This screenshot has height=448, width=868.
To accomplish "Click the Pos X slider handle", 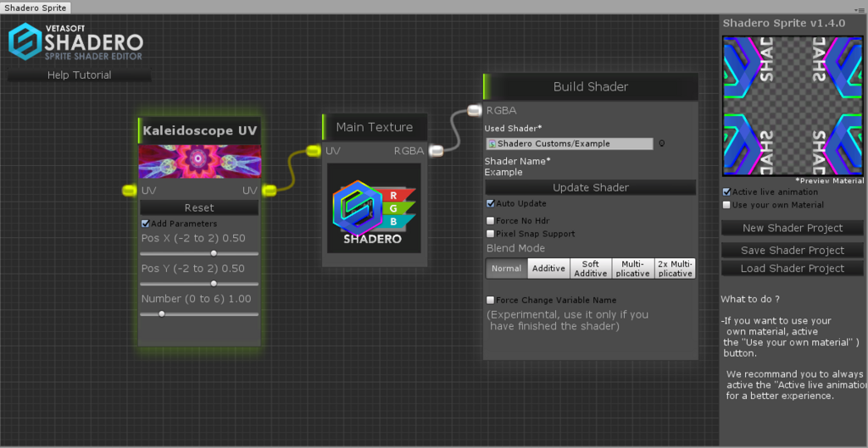I will 214,253.
